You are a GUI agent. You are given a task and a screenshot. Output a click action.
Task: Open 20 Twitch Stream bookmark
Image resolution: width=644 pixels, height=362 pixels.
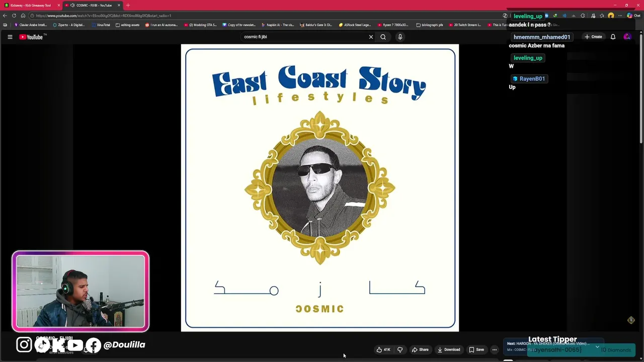pos(465,25)
